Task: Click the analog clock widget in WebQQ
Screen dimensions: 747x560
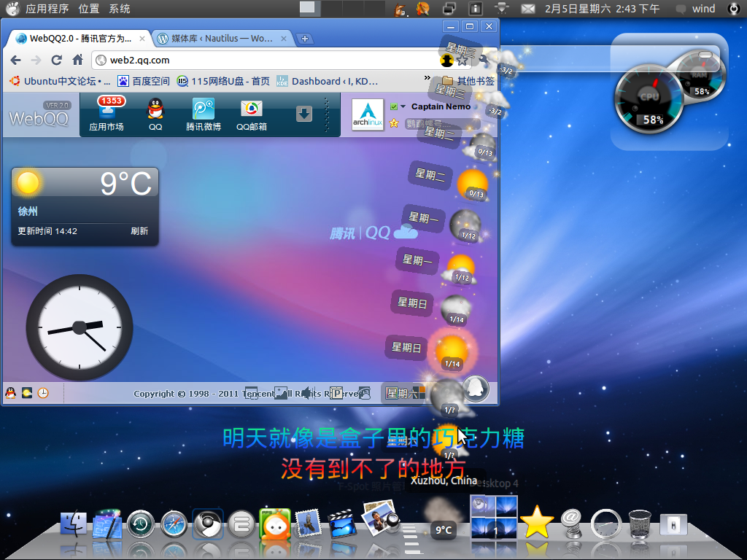Action: coord(80,327)
